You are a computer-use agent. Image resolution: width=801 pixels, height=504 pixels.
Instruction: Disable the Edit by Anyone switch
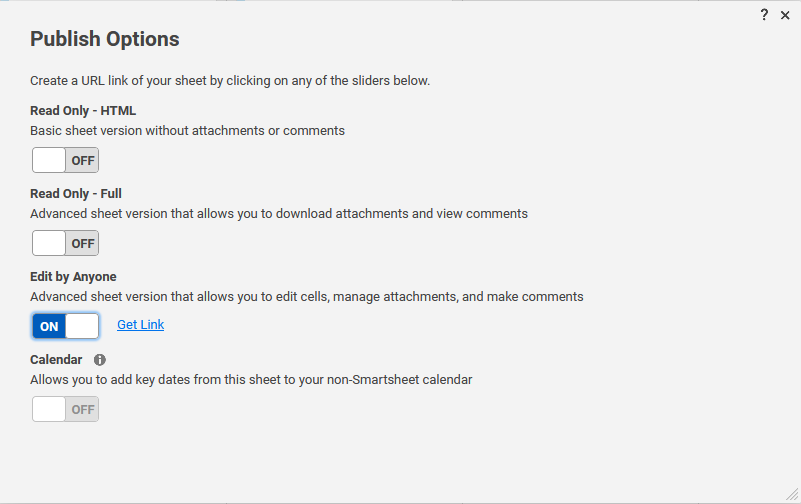(x=65, y=326)
